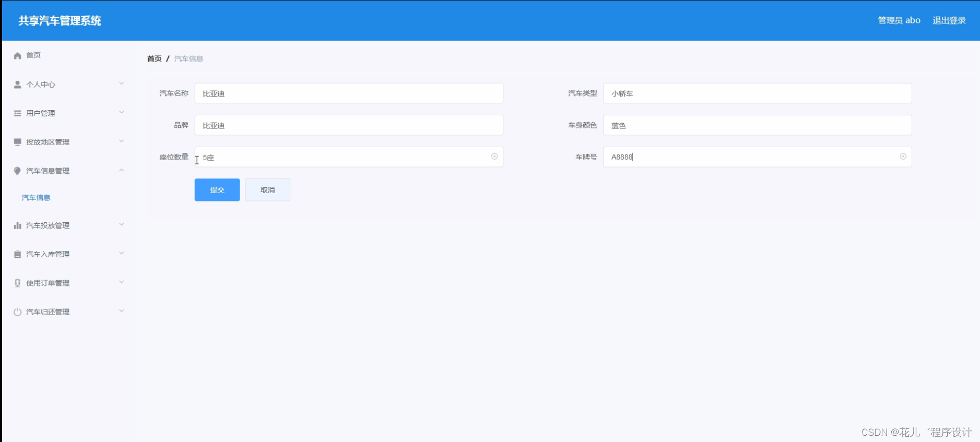This screenshot has height=442, width=980.
Task: Click the 汽车信息管理 menu label
Action: 48,171
